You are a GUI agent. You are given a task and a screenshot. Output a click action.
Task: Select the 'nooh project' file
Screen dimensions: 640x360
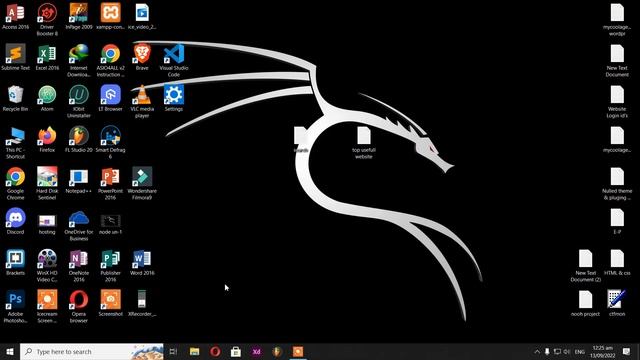tap(586, 303)
